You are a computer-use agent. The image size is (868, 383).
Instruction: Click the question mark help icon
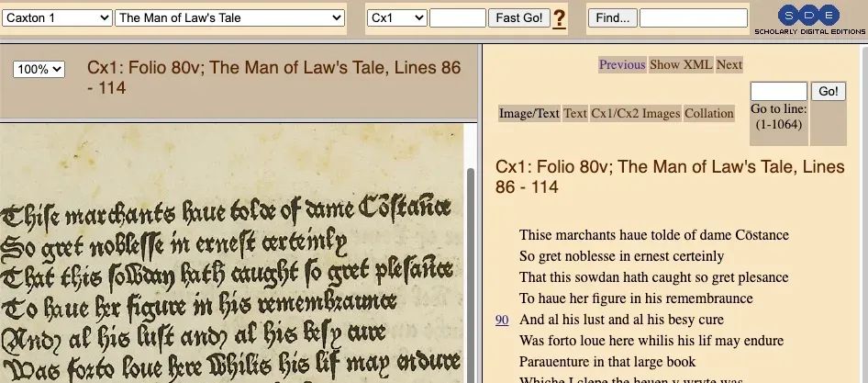click(560, 18)
